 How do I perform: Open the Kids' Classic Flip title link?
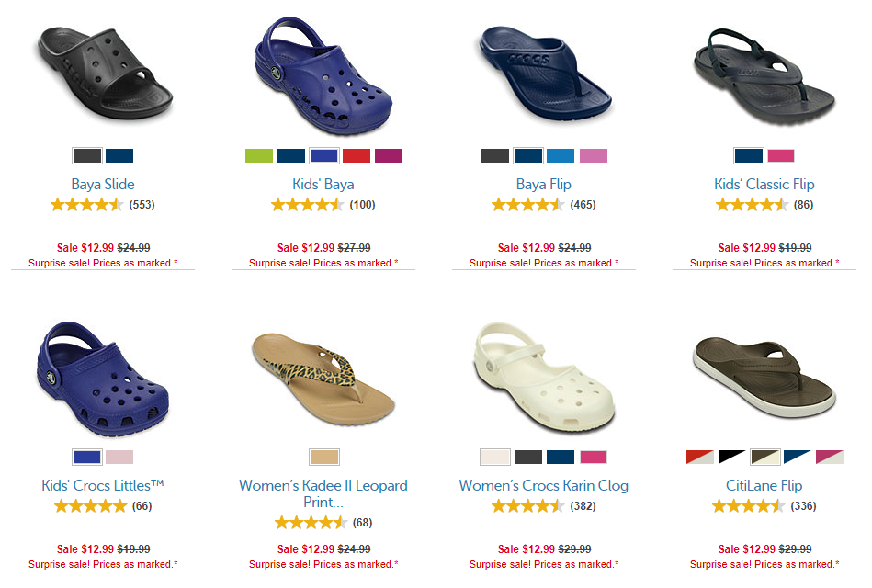point(764,184)
